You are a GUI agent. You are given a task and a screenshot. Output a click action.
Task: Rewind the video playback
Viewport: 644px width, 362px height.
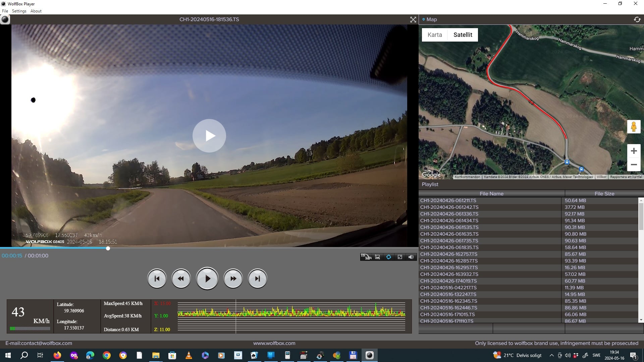pos(181,279)
